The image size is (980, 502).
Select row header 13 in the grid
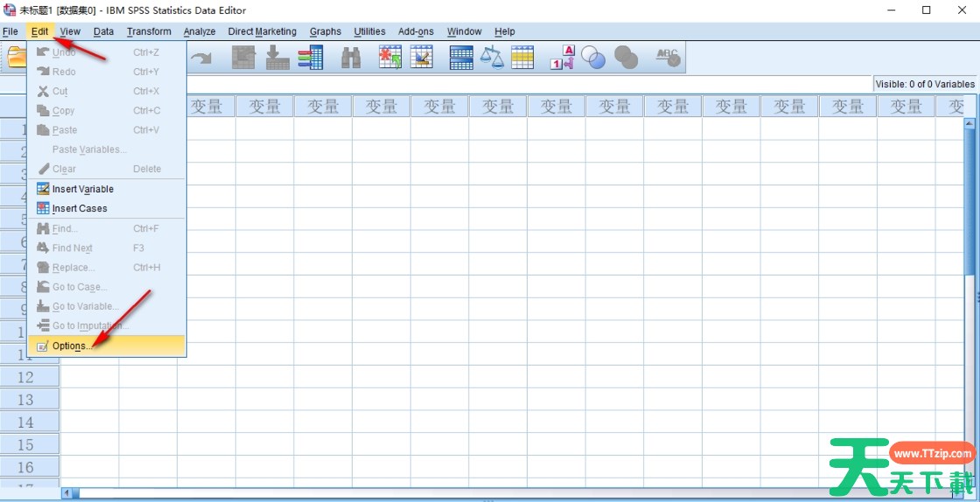point(26,400)
